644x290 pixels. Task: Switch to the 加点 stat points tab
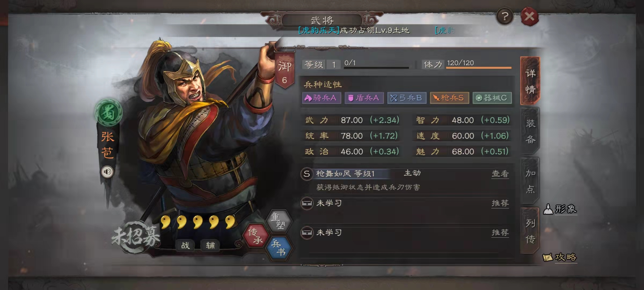[530, 181]
